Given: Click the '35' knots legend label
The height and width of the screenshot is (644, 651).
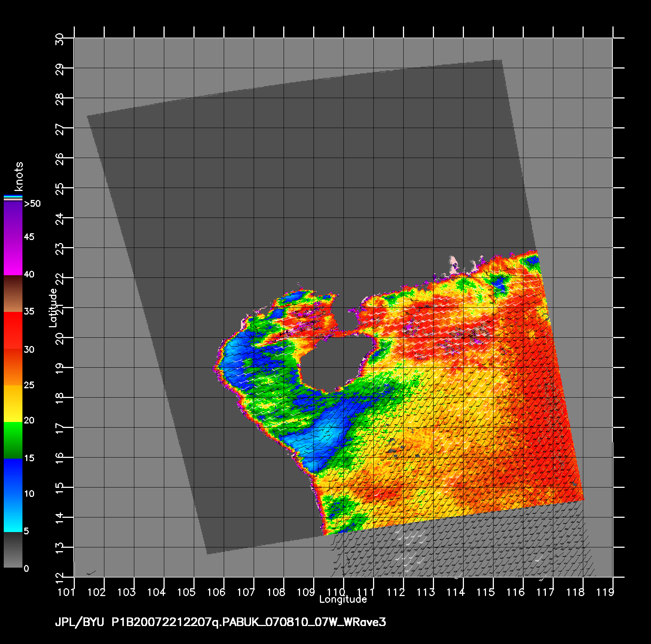Looking at the screenshot, I should click(x=29, y=312).
